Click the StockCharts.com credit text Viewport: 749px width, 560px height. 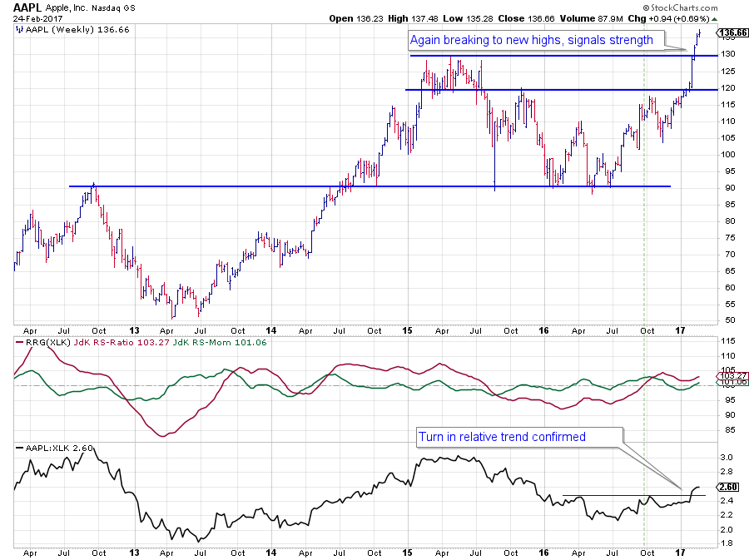pos(680,7)
